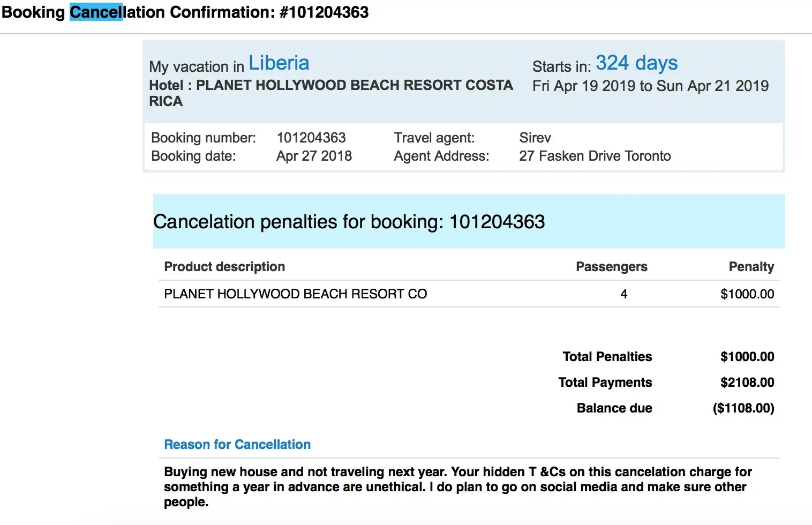The image size is (812, 525).
Task: Click the Penalty column header
Action: coord(751,267)
